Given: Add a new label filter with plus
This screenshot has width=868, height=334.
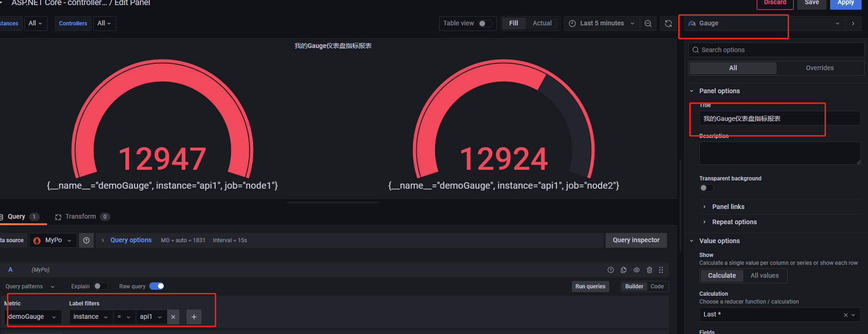Looking at the screenshot, I should [194, 317].
